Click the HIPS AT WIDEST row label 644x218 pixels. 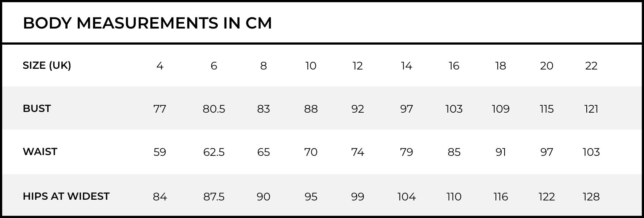pyautogui.click(x=66, y=196)
